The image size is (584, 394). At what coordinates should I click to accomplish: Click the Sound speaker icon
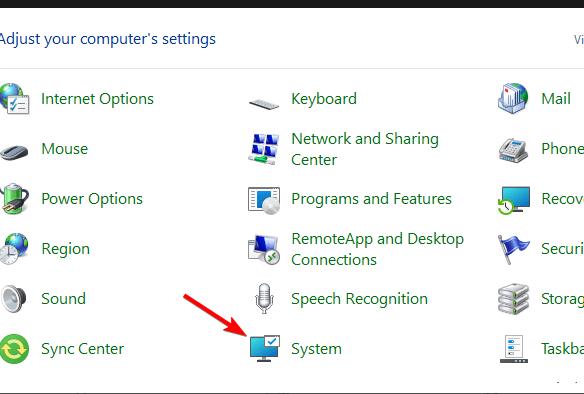click(13, 299)
